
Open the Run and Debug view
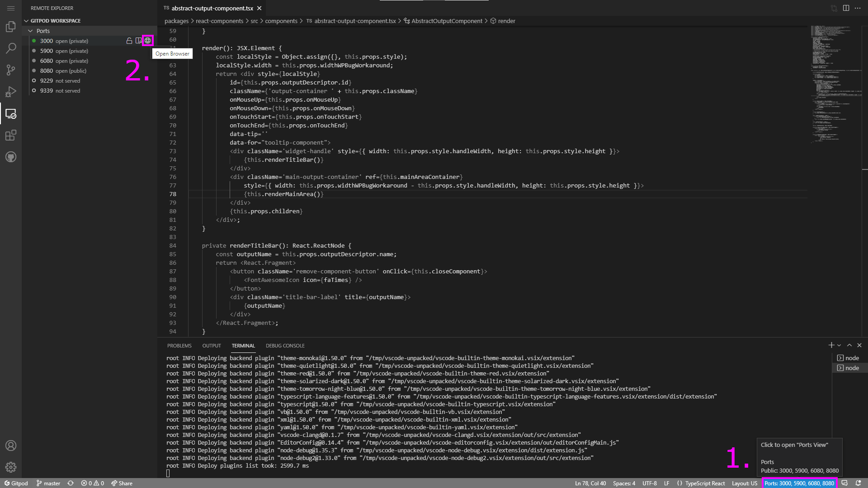pos(11,92)
